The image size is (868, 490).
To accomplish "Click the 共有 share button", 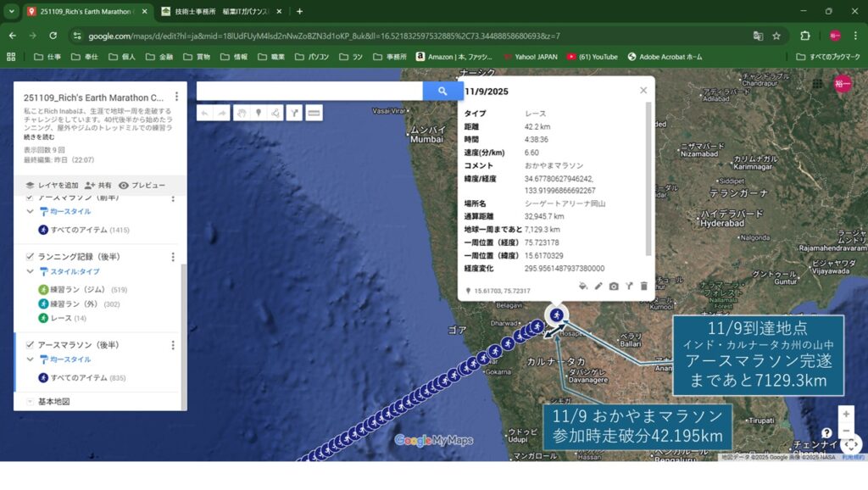I will [x=97, y=185].
